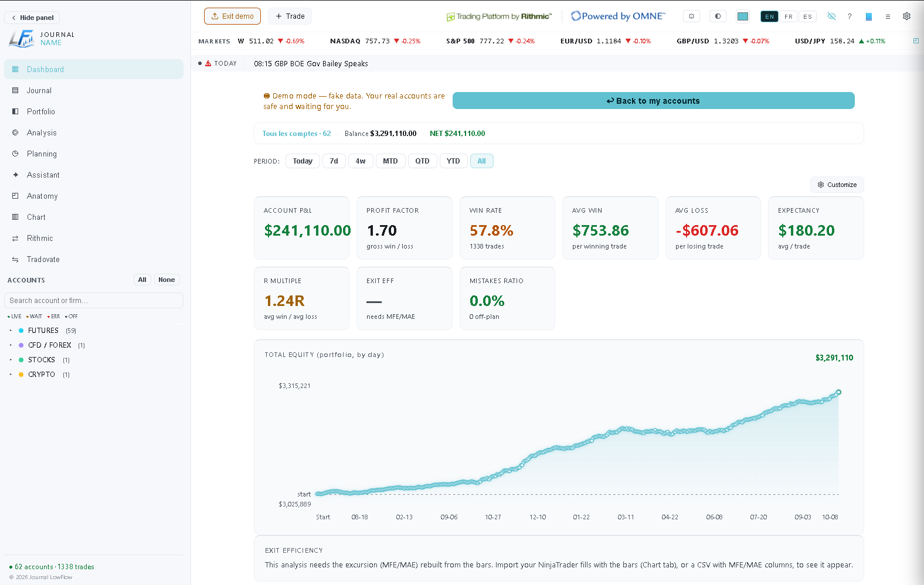Click Back to my accounts button
Image resolution: width=924 pixels, height=585 pixels.
[x=653, y=101]
